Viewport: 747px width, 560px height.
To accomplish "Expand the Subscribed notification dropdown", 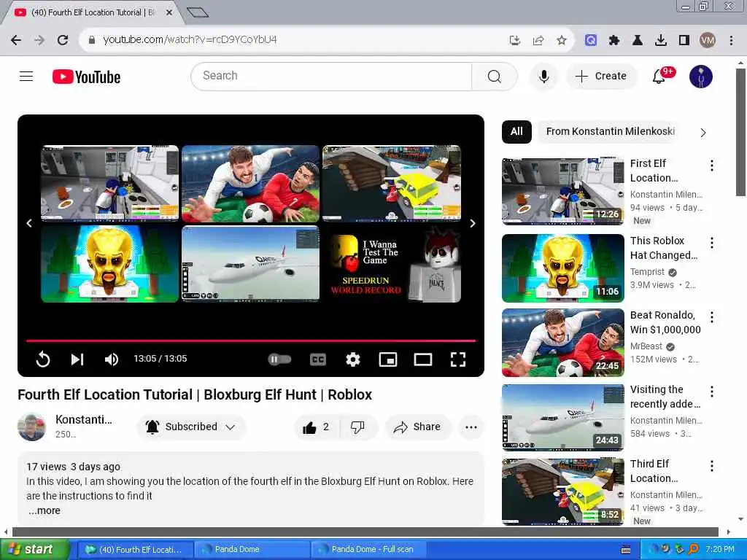I will pos(192,427).
